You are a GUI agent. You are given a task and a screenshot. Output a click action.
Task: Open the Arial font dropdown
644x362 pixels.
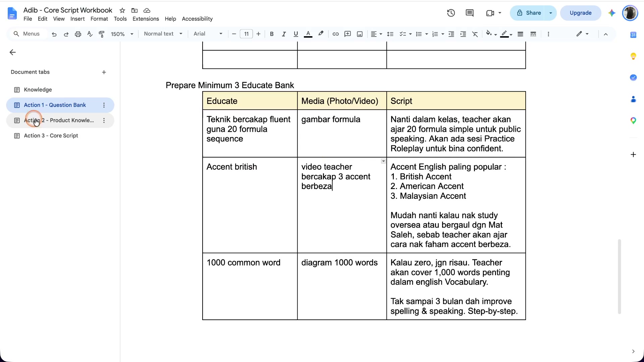coord(208,34)
